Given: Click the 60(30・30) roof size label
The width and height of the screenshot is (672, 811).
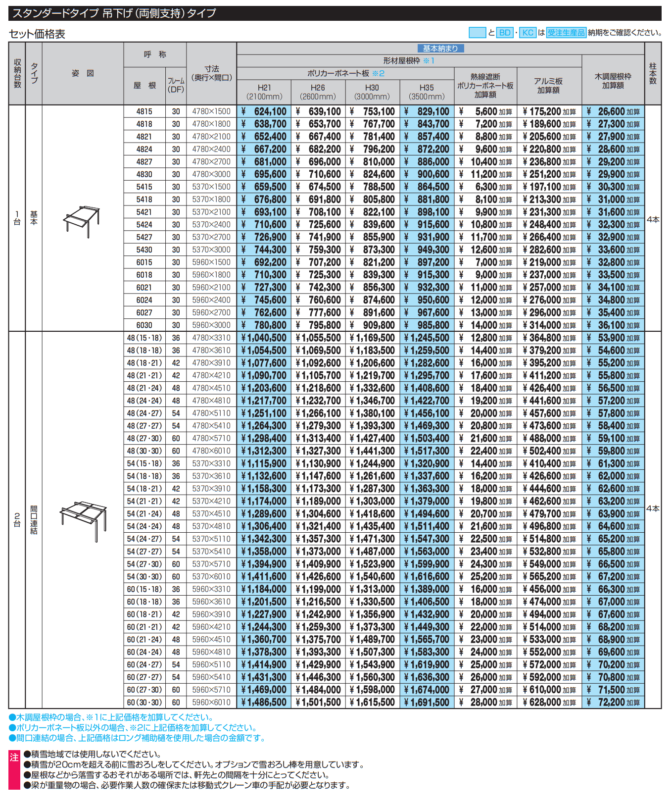Looking at the screenshot, I should [x=144, y=703].
